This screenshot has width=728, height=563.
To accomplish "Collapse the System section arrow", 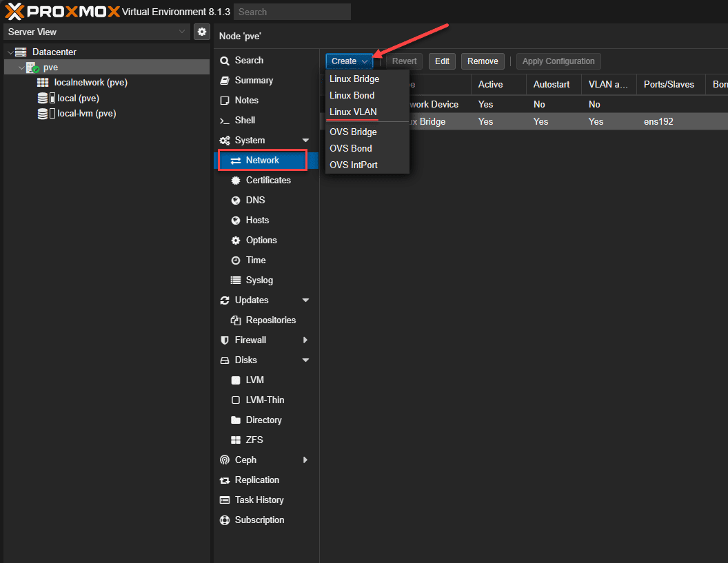I will 305,140.
